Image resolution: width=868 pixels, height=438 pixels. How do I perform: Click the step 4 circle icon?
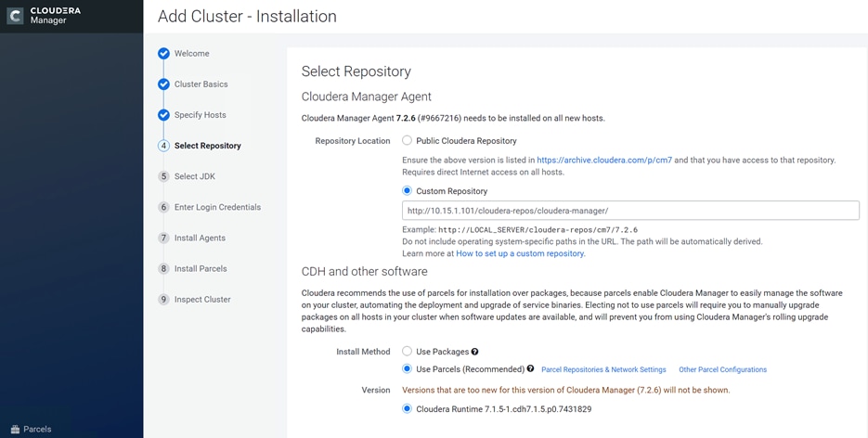163,146
